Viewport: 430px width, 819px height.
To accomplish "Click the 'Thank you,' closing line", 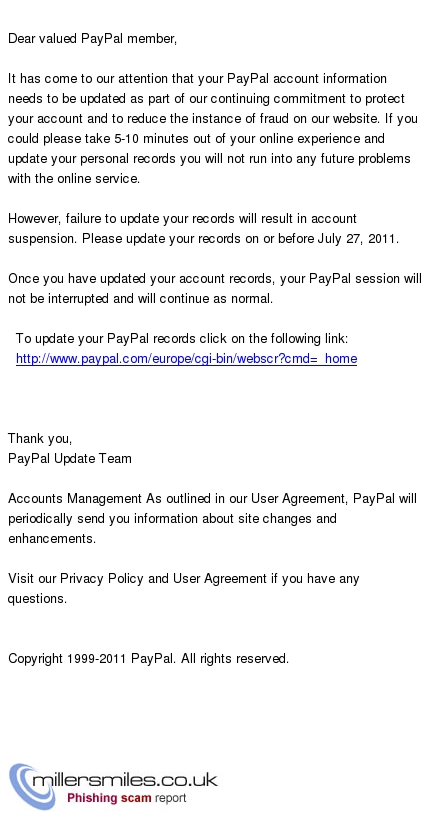I will pyautogui.click(x=40, y=438).
